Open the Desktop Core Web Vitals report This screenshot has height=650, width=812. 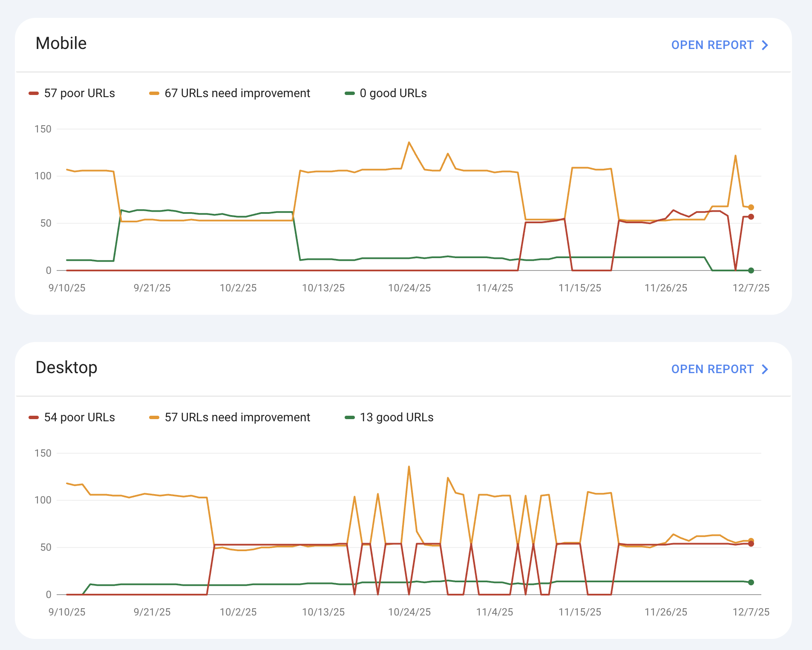(713, 369)
